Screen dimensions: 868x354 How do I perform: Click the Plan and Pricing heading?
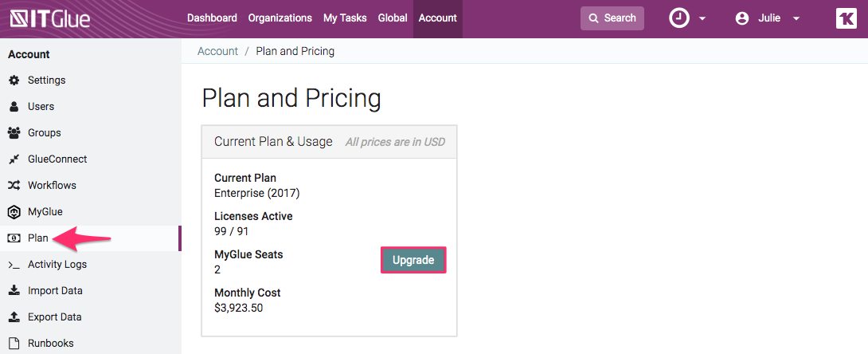tap(291, 99)
